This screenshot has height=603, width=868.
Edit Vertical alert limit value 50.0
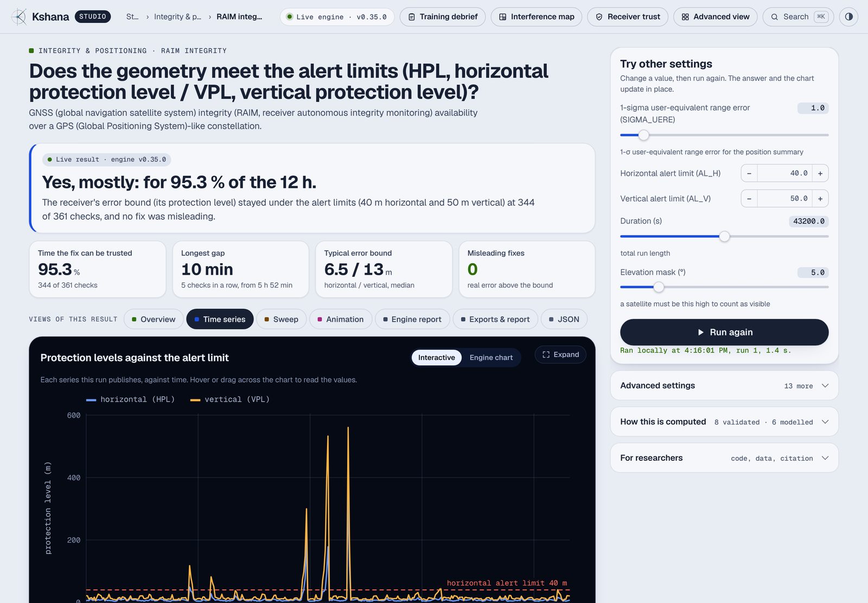784,199
